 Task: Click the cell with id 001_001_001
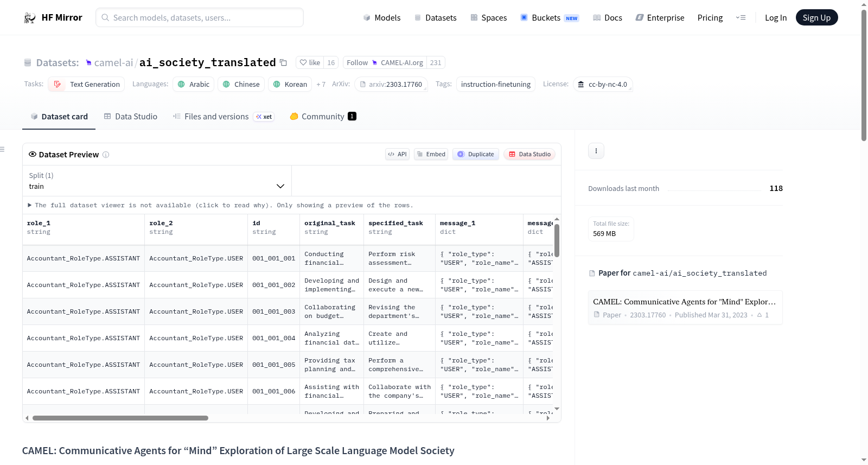274,258
